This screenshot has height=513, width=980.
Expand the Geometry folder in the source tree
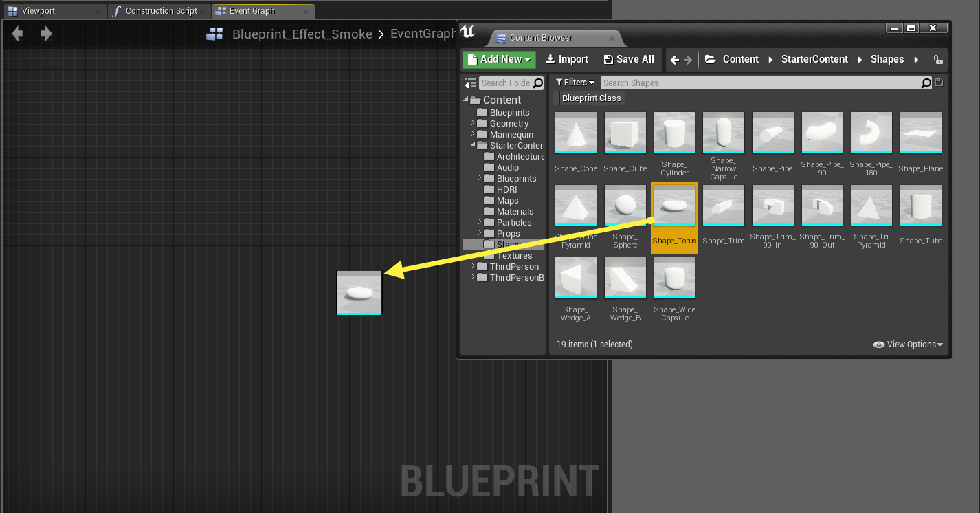tap(472, 123)
